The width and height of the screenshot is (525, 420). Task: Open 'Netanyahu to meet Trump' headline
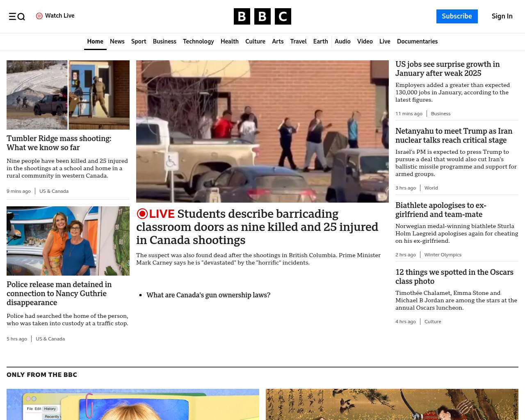(454, 135)
